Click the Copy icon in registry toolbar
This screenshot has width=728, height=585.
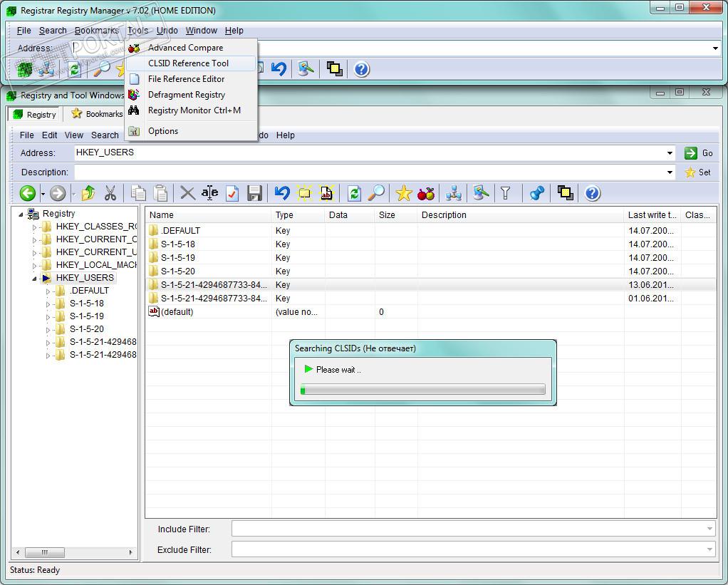point(138,193)
